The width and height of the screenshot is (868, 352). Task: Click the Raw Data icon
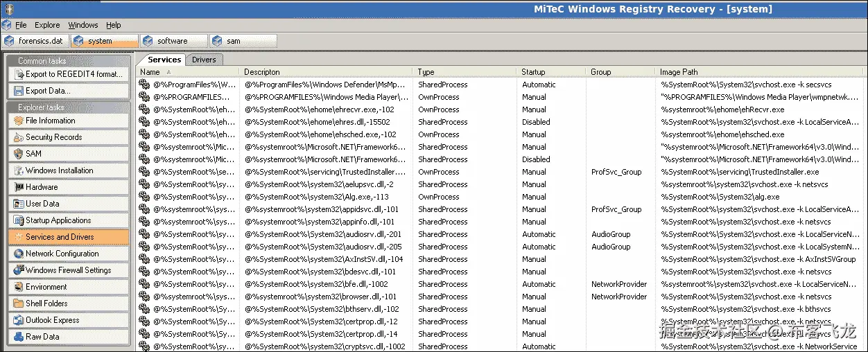tap(18, 337)
